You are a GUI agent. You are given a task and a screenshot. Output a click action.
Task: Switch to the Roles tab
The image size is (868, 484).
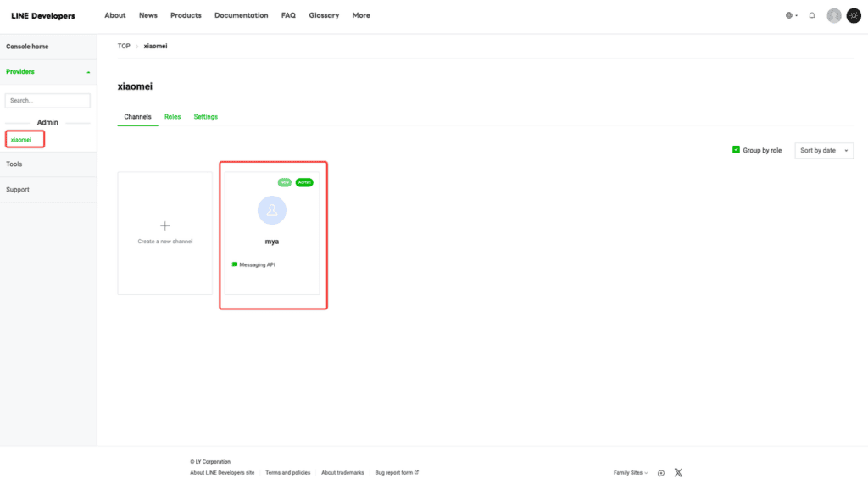[173, 117]
